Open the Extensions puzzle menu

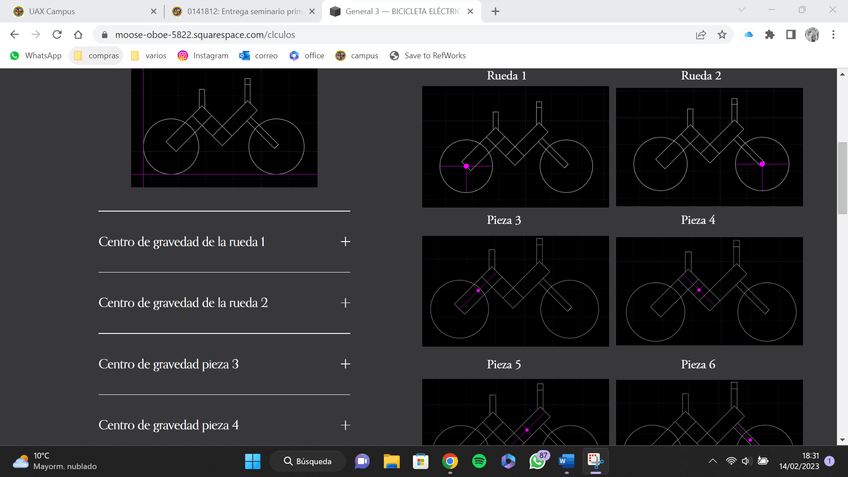(x=770, y=35)
